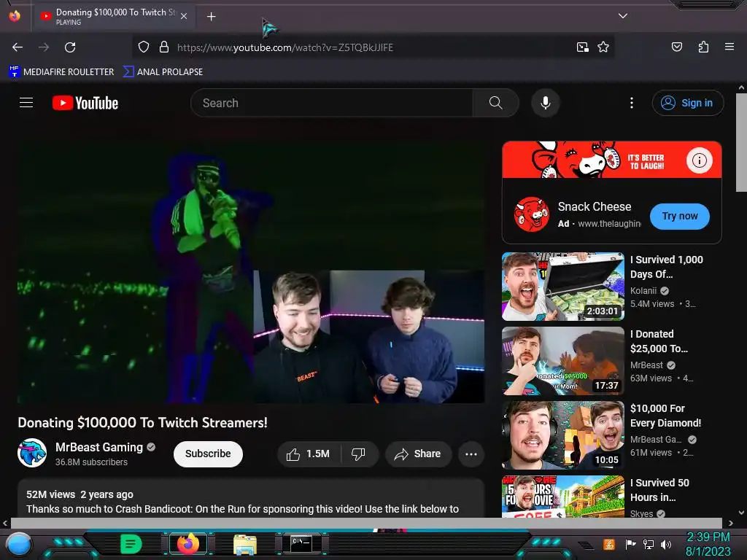
Task: Bookmark this page with the star icon
Action: pyautogui.click(x=603, y=47)
